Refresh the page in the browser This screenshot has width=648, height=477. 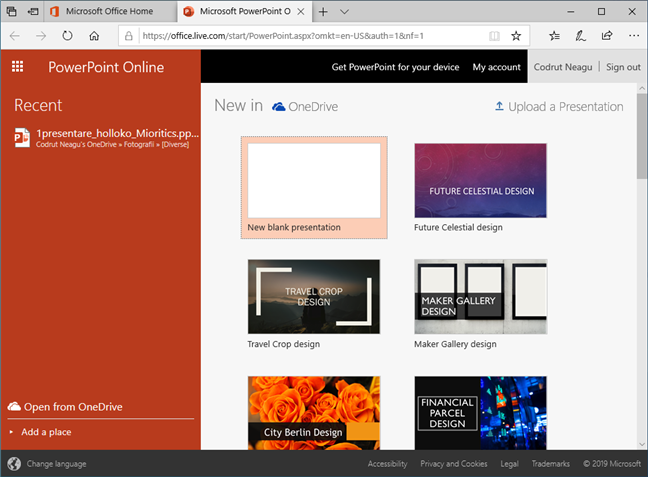67,35
